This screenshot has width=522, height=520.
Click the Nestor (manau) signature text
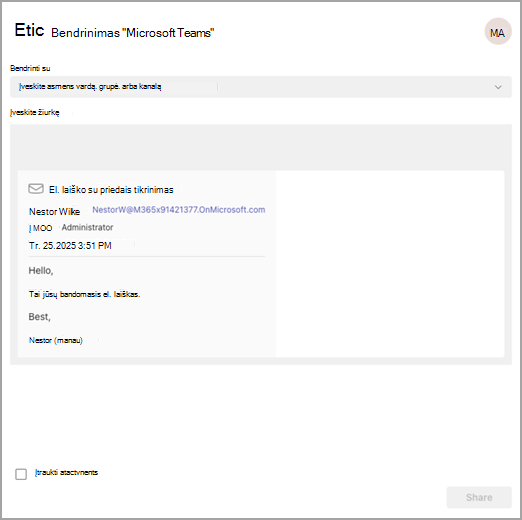pos(56,340)
